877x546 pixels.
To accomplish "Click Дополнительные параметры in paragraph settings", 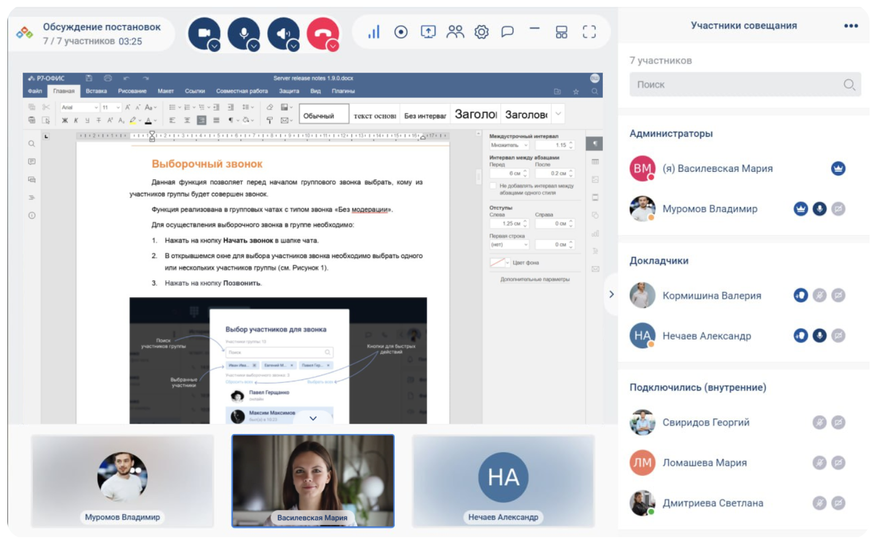I will coord(534,280).
